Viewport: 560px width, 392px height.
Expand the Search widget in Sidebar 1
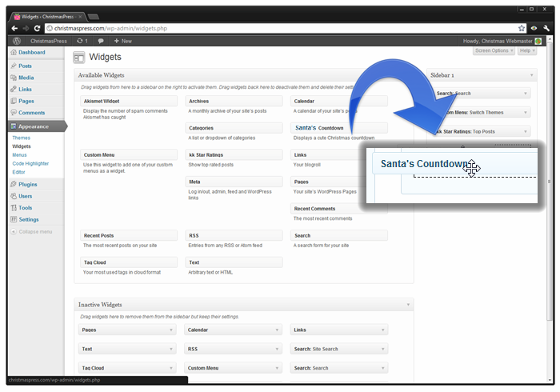coord(526,94)
